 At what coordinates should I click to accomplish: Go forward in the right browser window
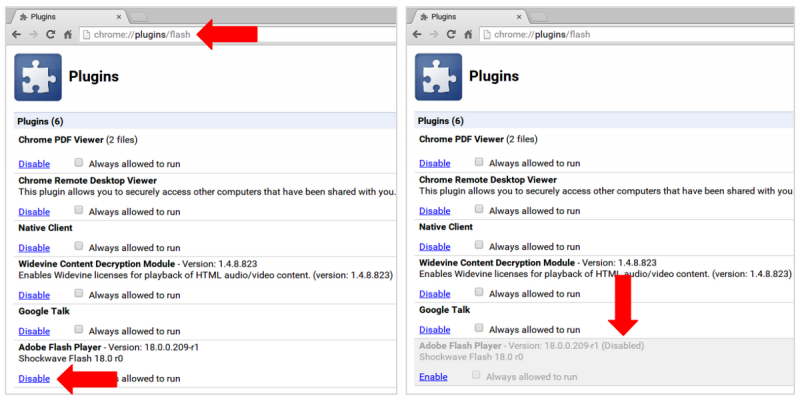click(434, 34)
